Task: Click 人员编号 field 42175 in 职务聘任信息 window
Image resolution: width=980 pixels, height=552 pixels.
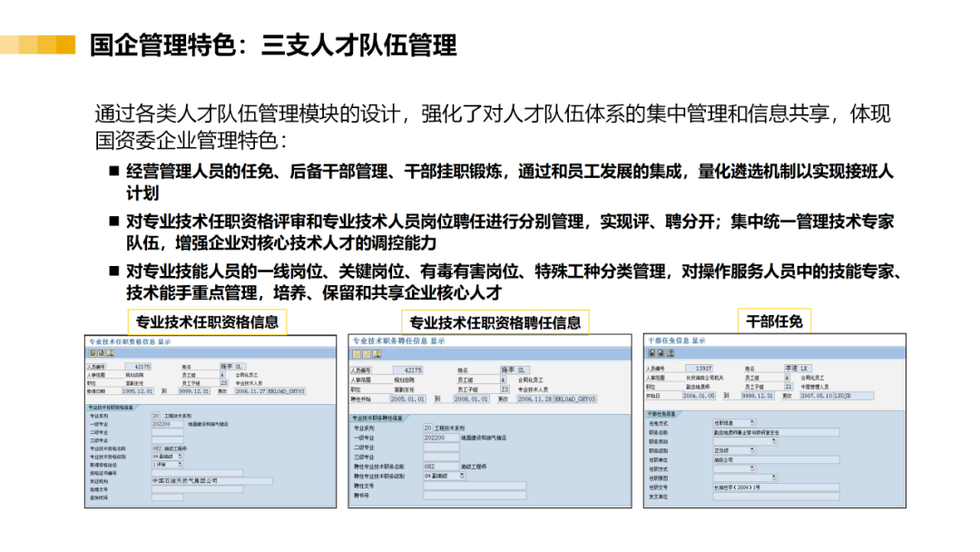Action: 407,370
